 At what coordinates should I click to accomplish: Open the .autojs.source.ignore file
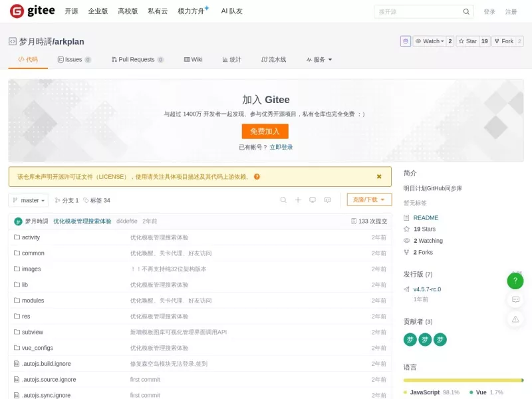click(x=49, y=379)
